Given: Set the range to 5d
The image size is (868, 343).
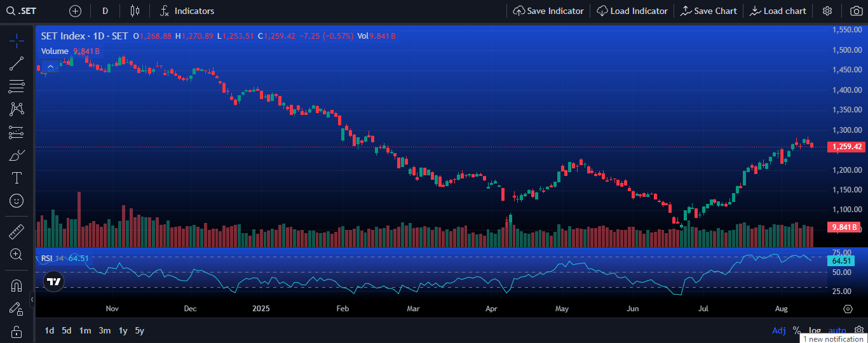Looking at the screenshot, I should (67, 330).
